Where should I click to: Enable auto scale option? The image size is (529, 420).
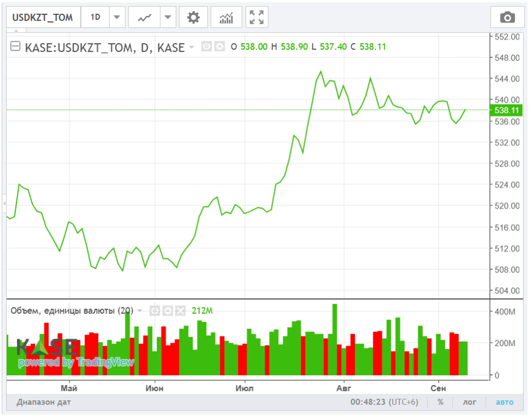pos(505,402)
